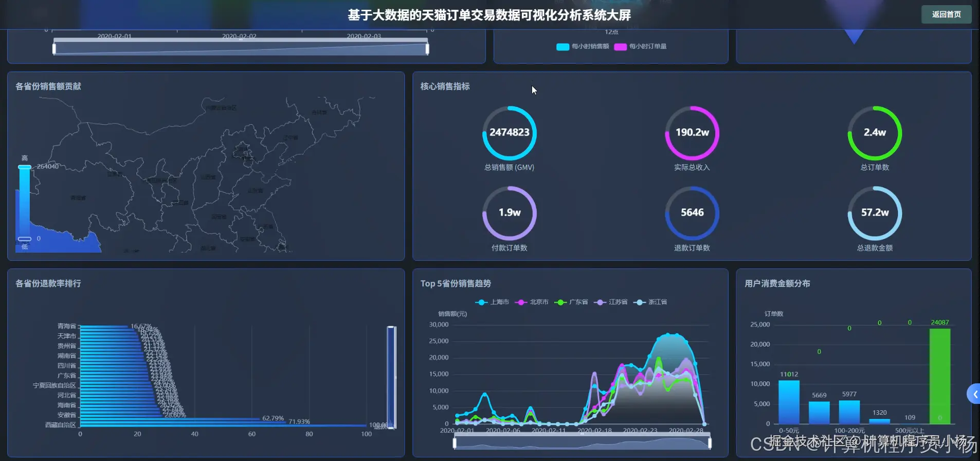This screenshot has width=980, height=461.
Task: Click the 1.9w 付款订单数 gauge ring
Action: coord(509,213)
